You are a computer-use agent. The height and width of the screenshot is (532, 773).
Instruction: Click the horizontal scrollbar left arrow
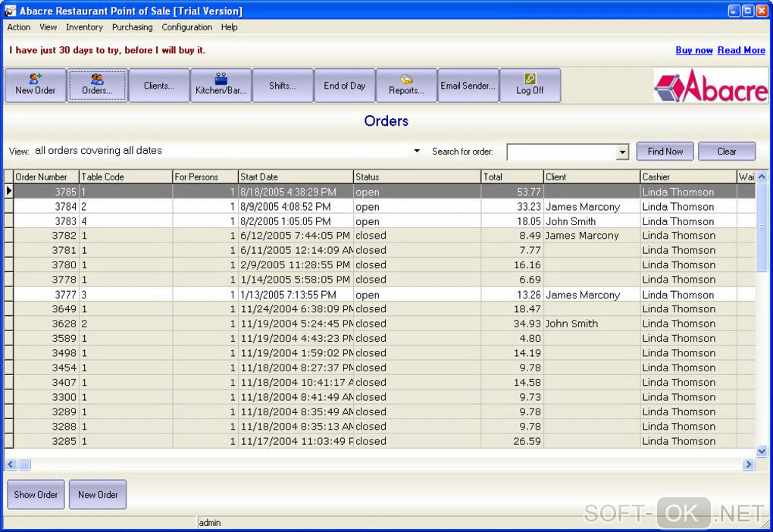click(11, 464)
